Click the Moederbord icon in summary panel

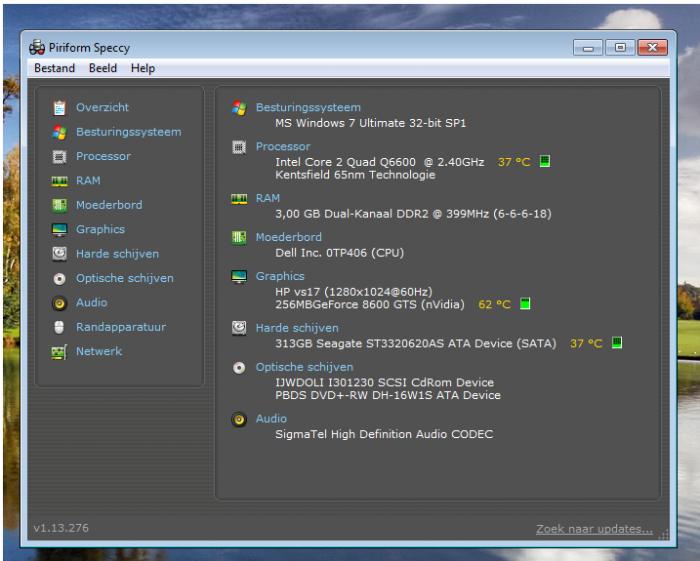point(239,237)
